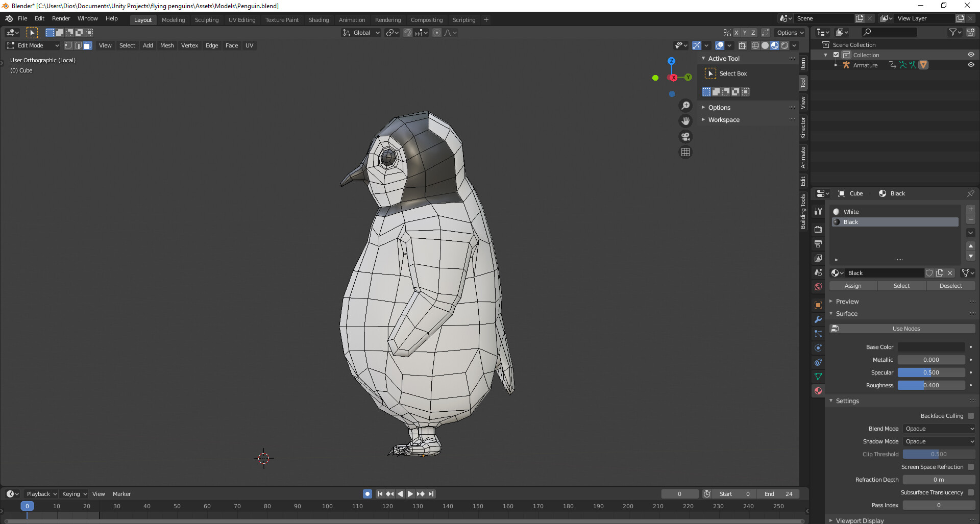Toggle Armature visibility eye in outliner
Image resolution: width=980 pixels, height=524 pixels.
(x=971, y=65)
